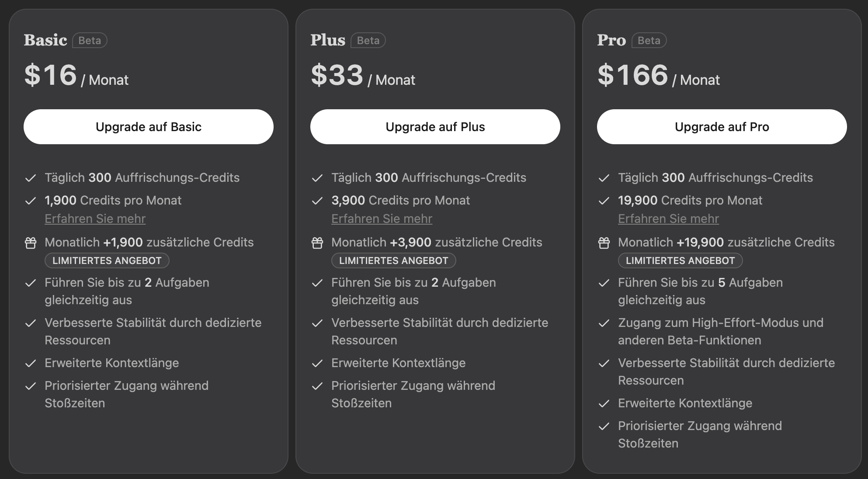This screenshot has width=868, height=479.
Task: Click the checkmark beside 'Tägliche 300 Auffrischungs-Credits' on Basic
Action: (x=31, y=178)
